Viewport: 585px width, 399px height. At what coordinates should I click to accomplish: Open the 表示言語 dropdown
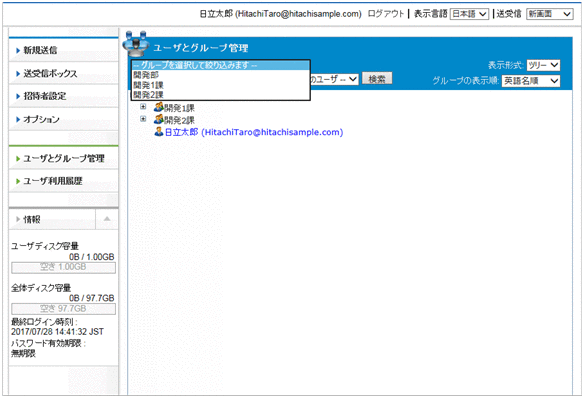(x=469, y=14)
